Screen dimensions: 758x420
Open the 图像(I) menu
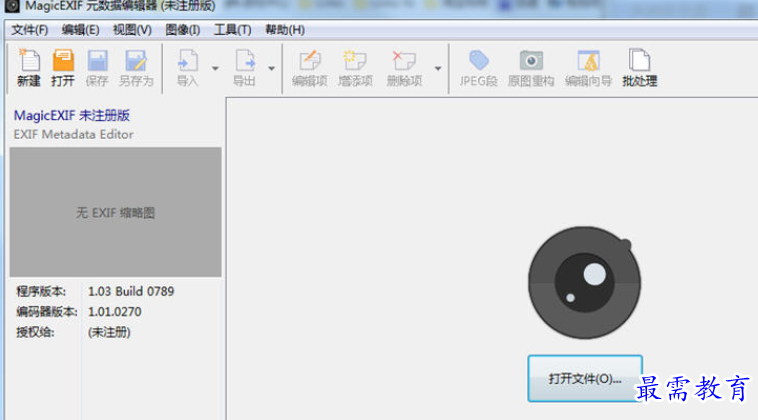pyautogui.click(x=183, y=30)
